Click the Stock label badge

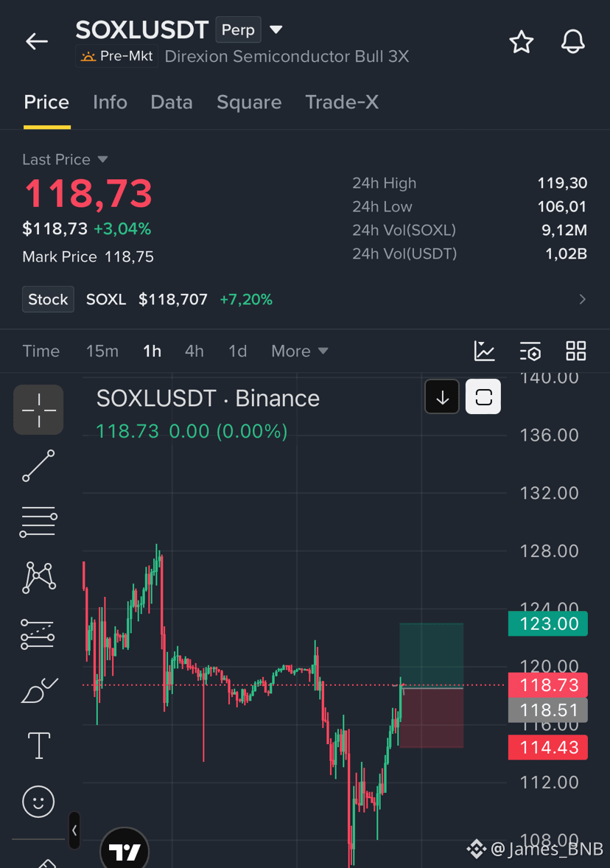(x=48, y=299)
